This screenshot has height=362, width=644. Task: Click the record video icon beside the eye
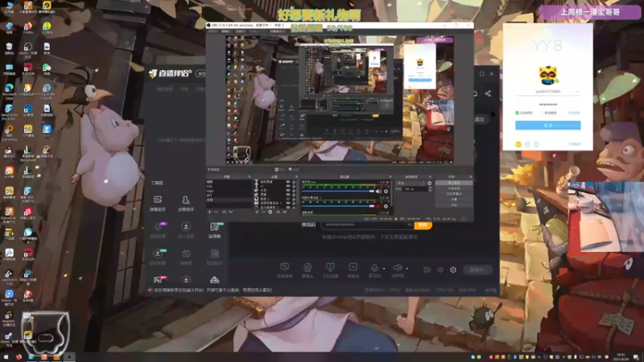[427, 269]
